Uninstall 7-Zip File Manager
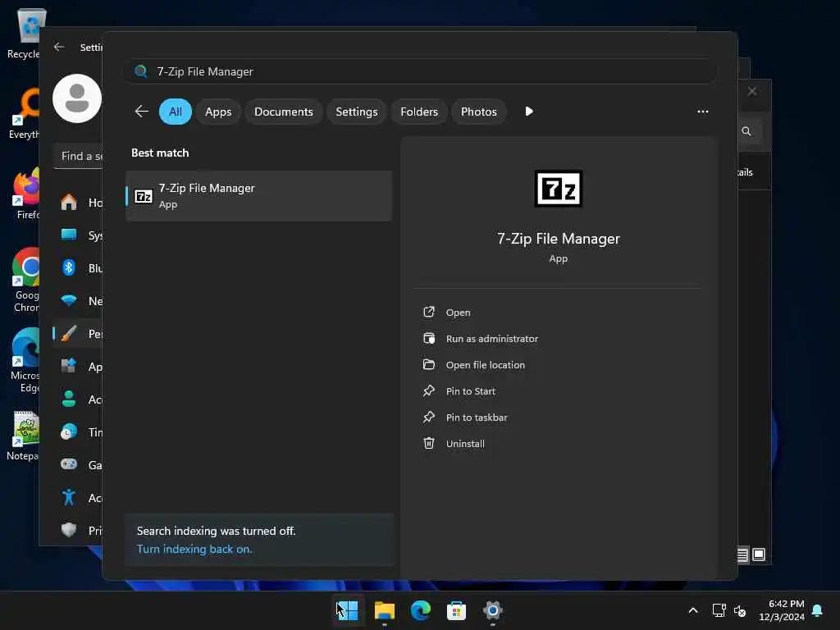 [x=465, y=444]
